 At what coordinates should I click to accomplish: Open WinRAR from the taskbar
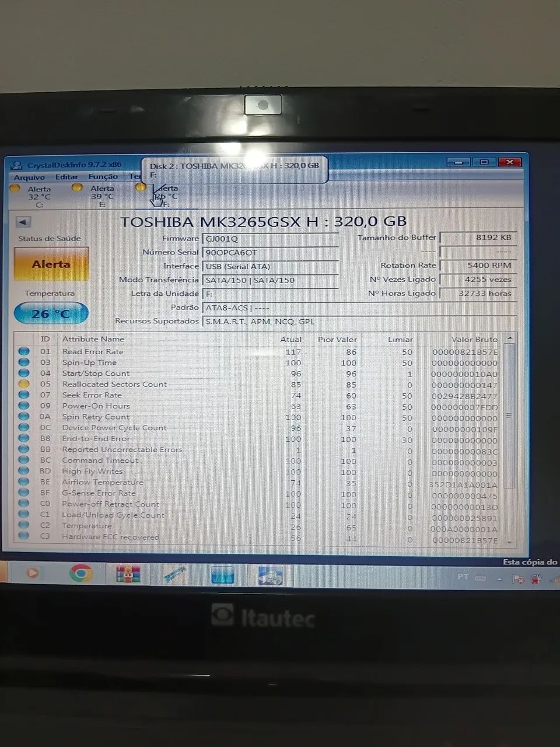[x=128, y=574]
